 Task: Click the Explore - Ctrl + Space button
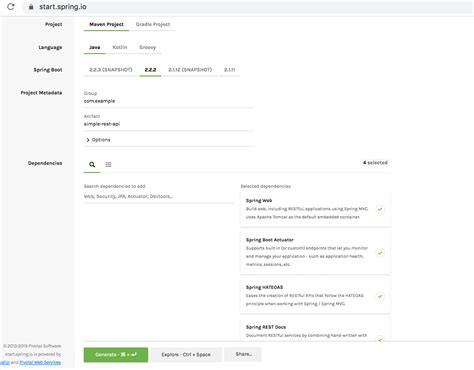(186, 355)
